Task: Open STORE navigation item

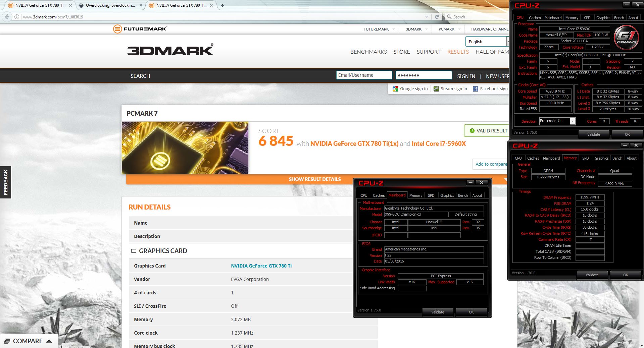Action: coord(402,52)
